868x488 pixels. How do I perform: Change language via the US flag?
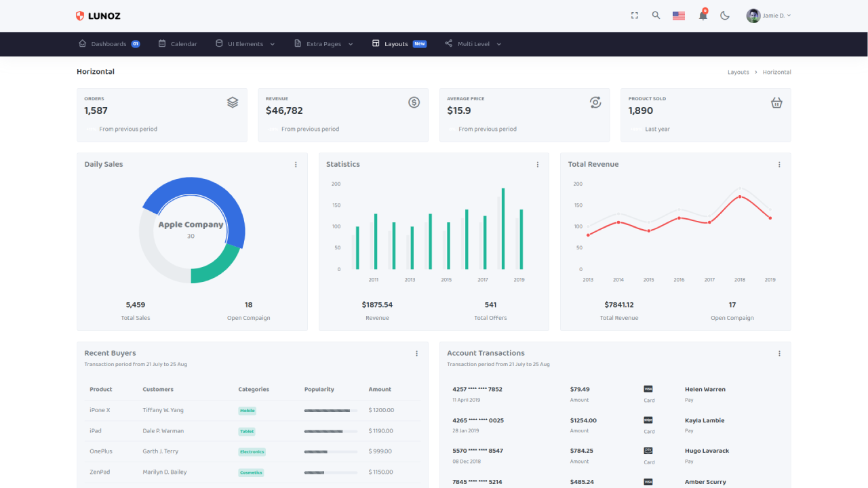678,15
